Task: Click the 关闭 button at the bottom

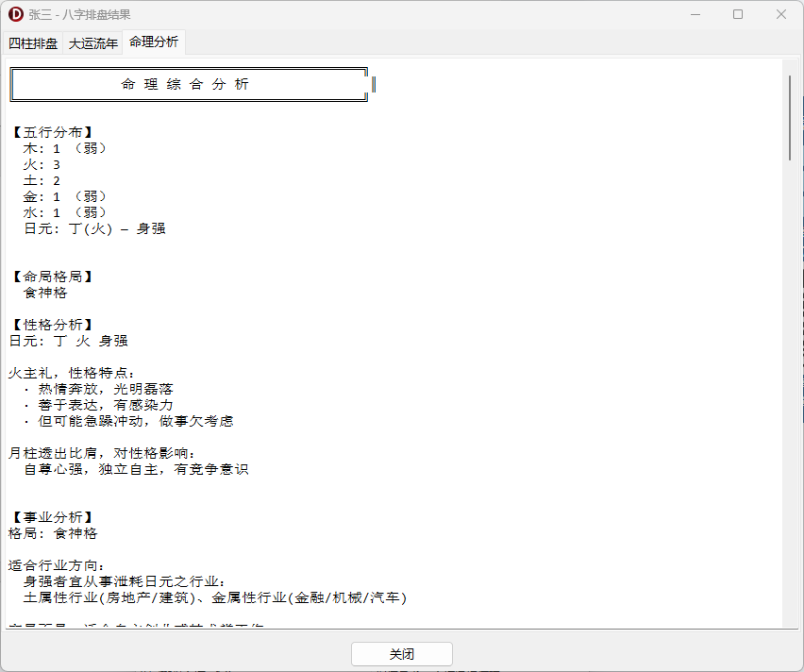Action: (401, 653)
